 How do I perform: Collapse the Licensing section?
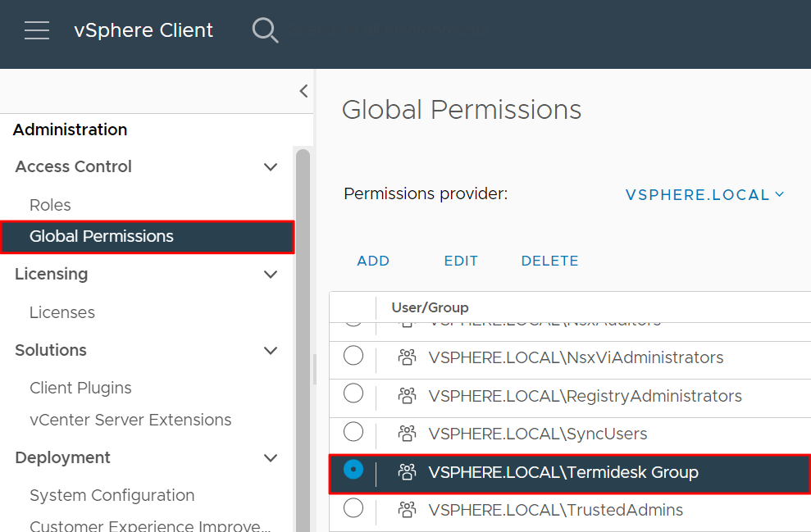[x=270, y=275]
